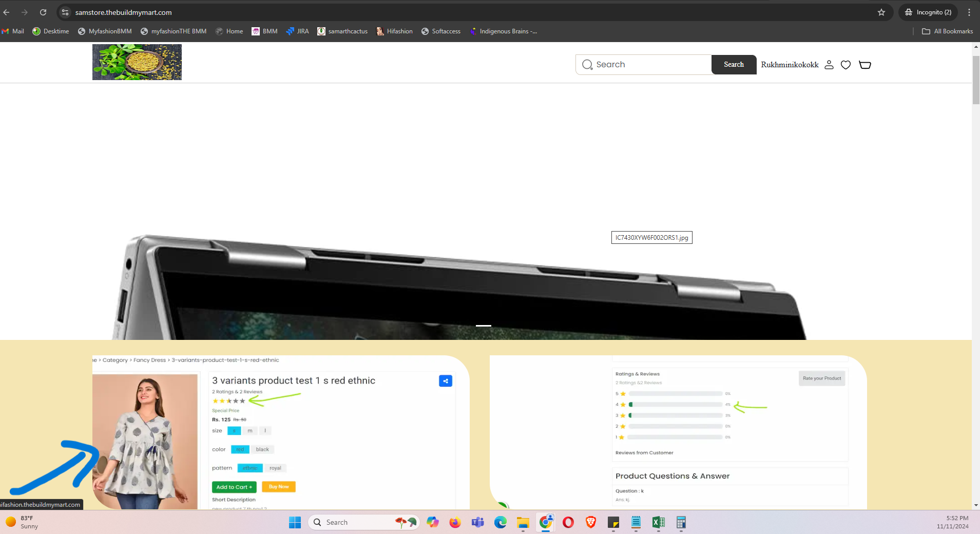Open the Windows Start menu

coord(295,522)
